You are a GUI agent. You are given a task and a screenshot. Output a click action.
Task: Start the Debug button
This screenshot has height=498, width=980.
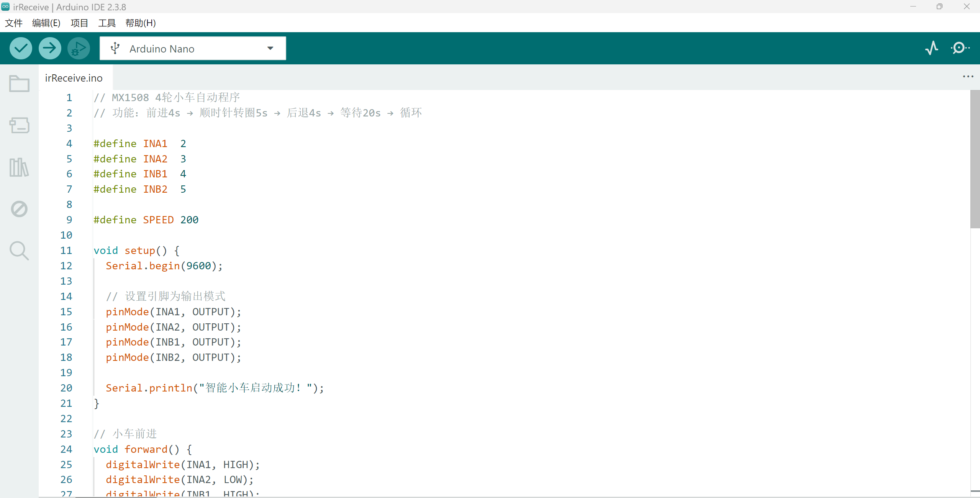79,48
